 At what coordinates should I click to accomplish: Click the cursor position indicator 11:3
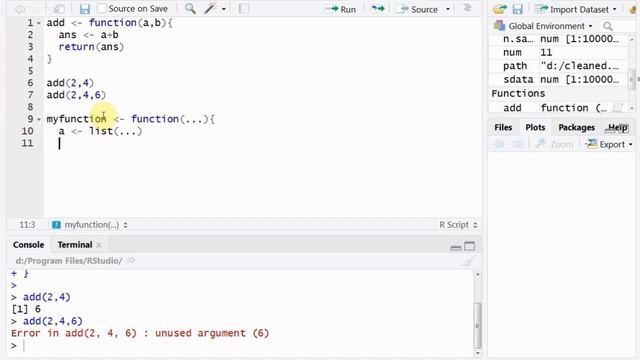pyautogui.click(x=27, y=225)
